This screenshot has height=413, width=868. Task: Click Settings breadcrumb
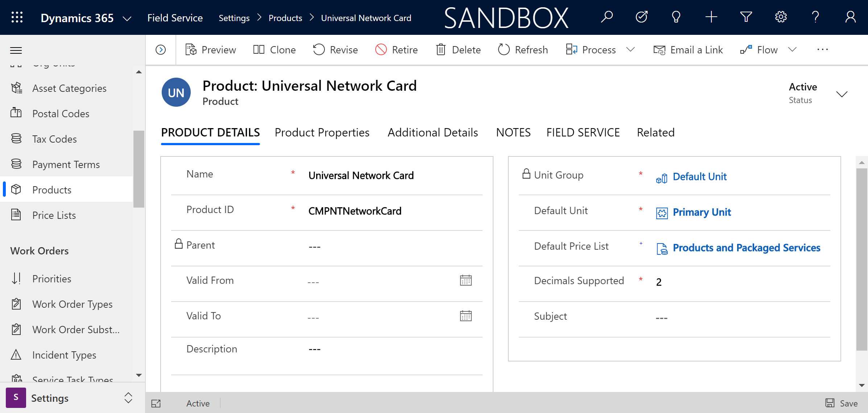[x=234, y=18]
